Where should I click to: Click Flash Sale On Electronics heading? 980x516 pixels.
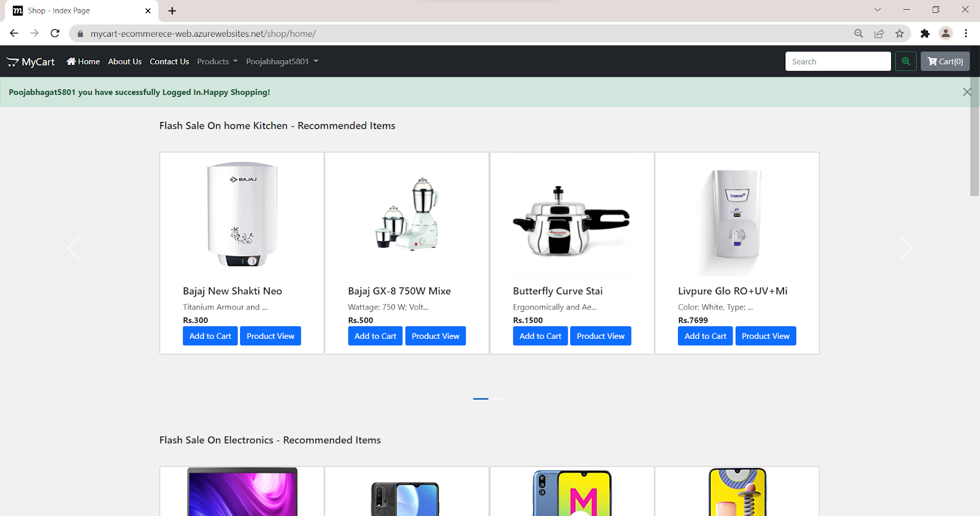coord(270,440)
